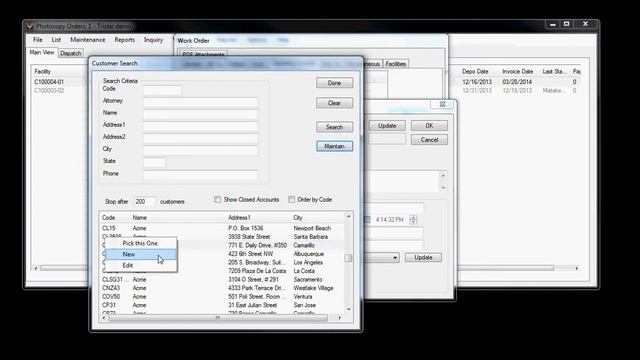
Task: Click the Maintain button
Action: [x=334, y=146]
